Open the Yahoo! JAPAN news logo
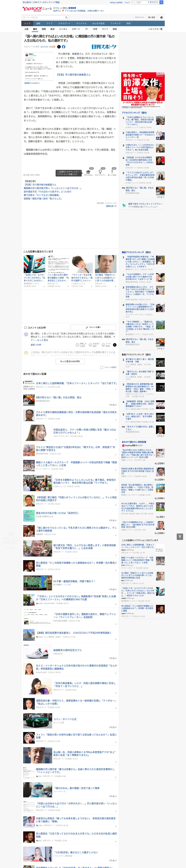 click(37, 9)
